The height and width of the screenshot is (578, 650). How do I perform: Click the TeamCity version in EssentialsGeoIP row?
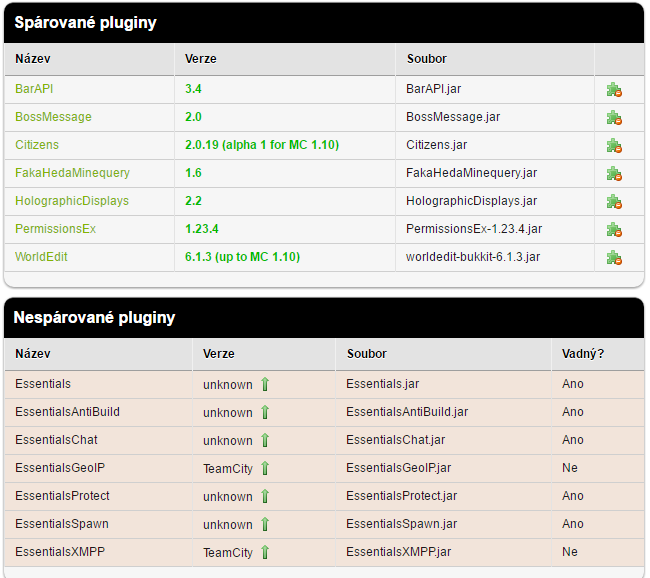(228, 469)
